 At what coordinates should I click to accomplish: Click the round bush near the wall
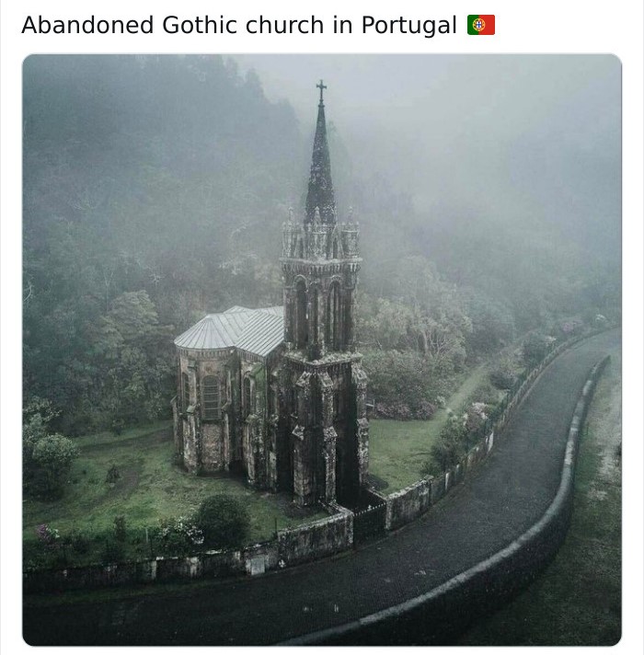point(224,520)
